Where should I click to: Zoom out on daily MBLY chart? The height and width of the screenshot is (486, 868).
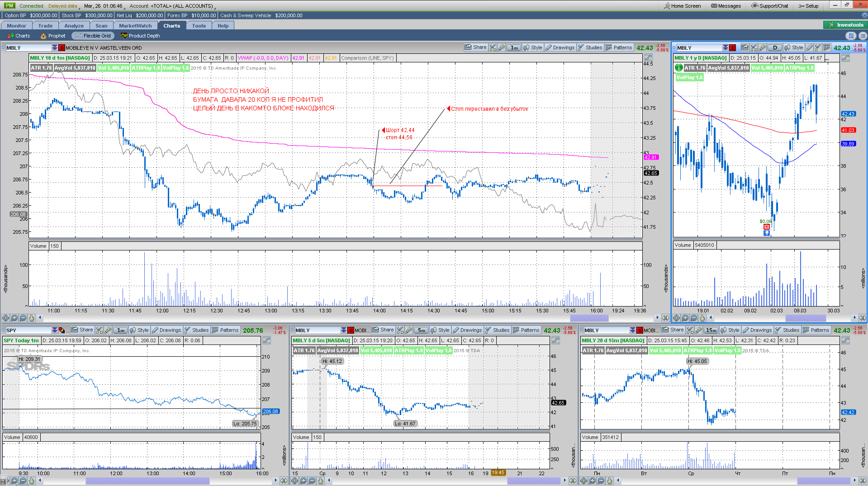(x=694, y=318)
